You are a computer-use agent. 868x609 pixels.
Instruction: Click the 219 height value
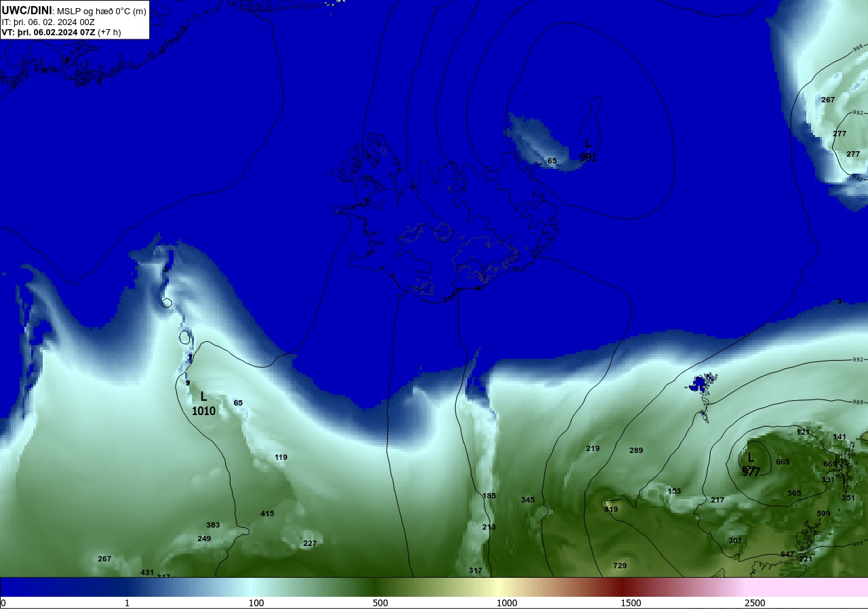click(x=593, y=448)
